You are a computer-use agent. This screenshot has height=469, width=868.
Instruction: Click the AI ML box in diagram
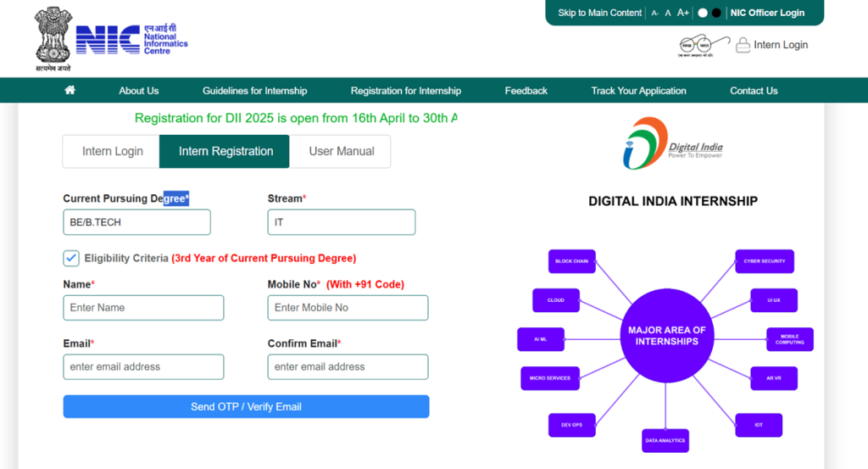(x=540, y=339)
